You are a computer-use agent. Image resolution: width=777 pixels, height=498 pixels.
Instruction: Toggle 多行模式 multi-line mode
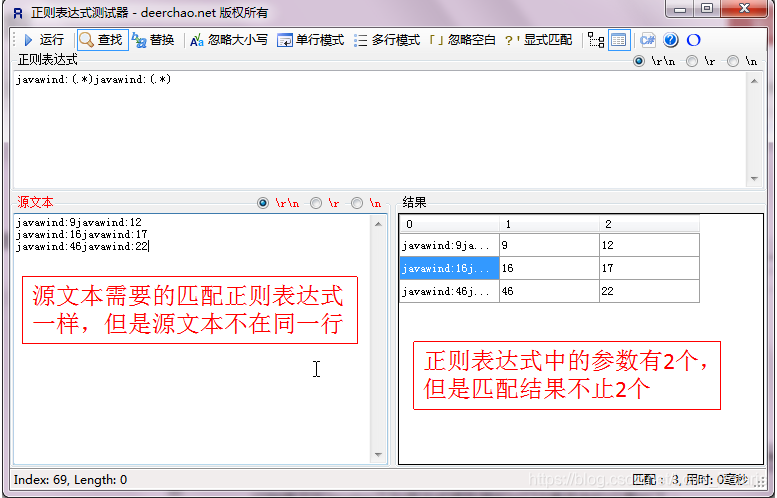point(387,40)
